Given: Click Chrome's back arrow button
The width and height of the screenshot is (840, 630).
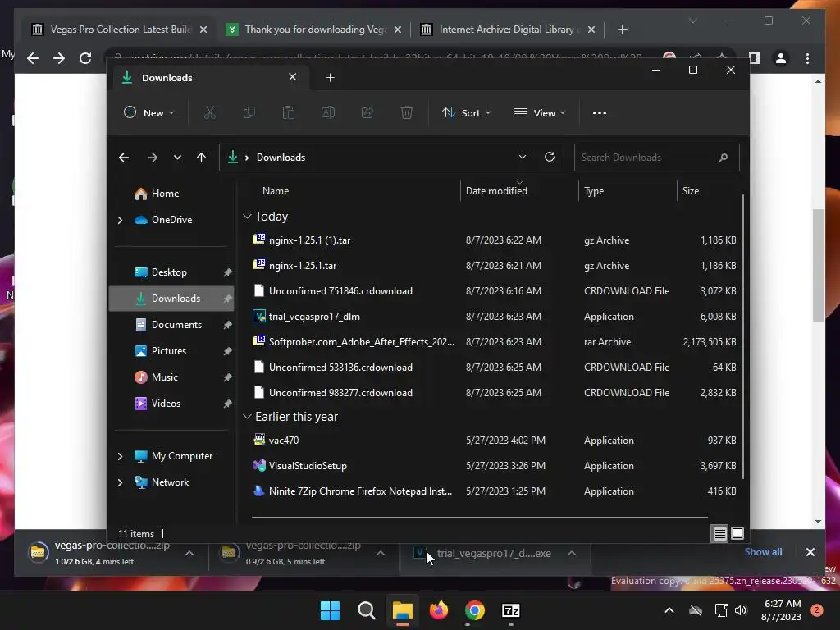Looking at the screenshot, I should (x=33, y=58).
